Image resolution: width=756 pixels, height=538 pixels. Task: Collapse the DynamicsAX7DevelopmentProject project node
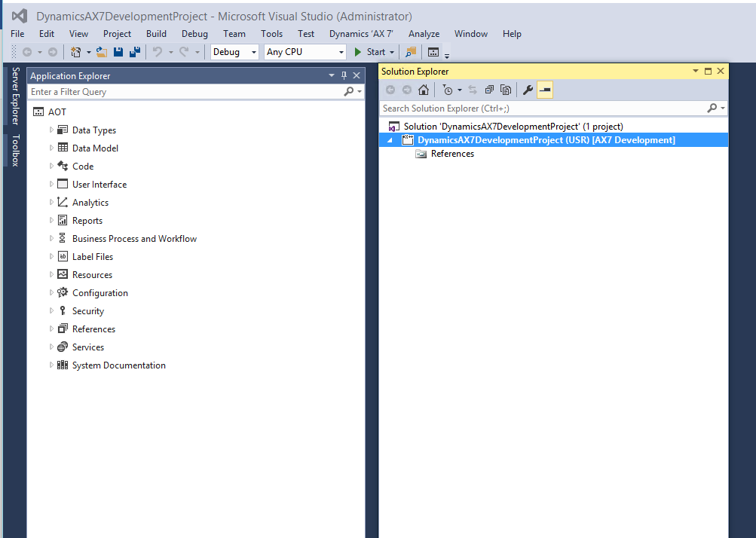pyautogui.click(x=390, y=140)
